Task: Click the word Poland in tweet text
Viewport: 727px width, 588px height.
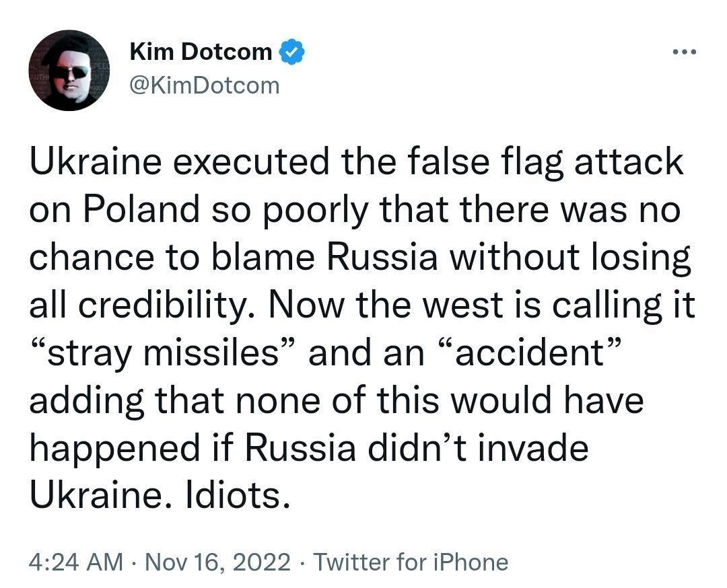Action: [141, 209]
